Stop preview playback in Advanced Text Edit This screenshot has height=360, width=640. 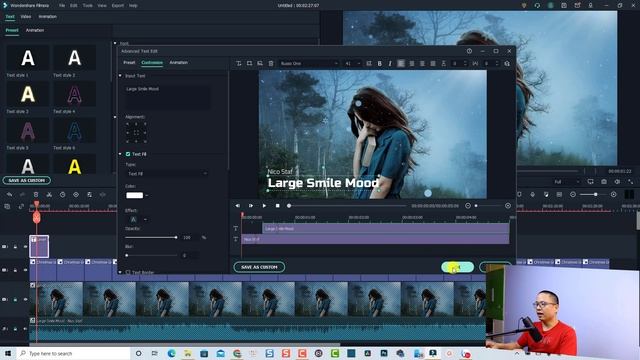(278, 206)
